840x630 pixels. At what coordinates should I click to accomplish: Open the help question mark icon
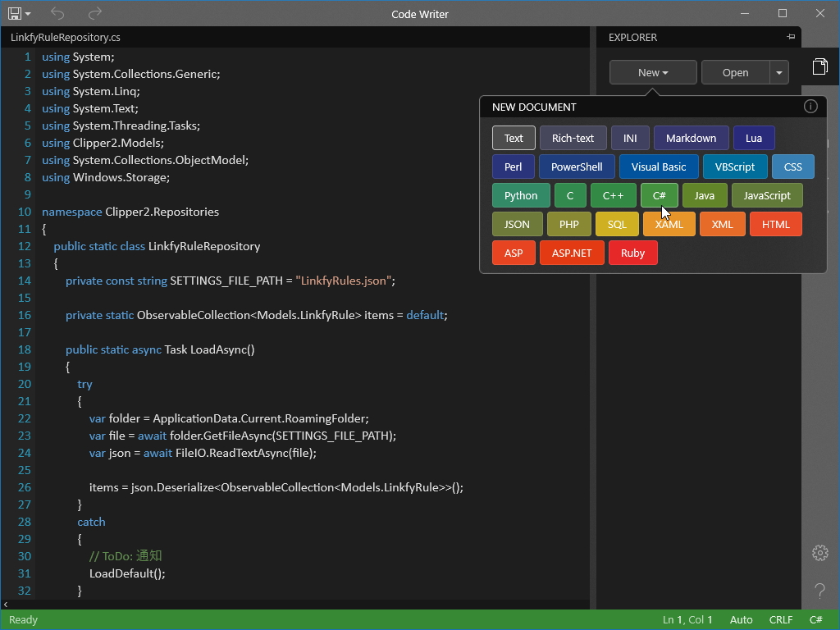[x=819, y=591]
